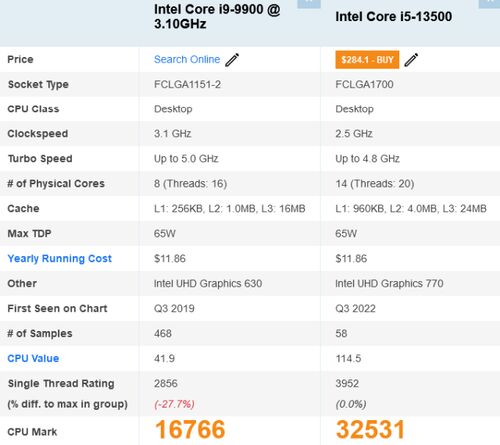This screenshot has height=445, width=500.
Task: Remove the i5-13500 column using its top-right button
Action: point(489,3)
